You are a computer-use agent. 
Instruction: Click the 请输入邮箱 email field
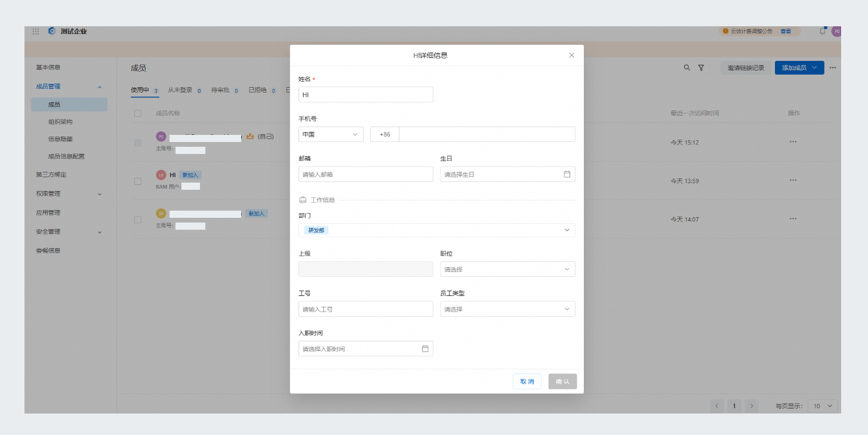366,174
